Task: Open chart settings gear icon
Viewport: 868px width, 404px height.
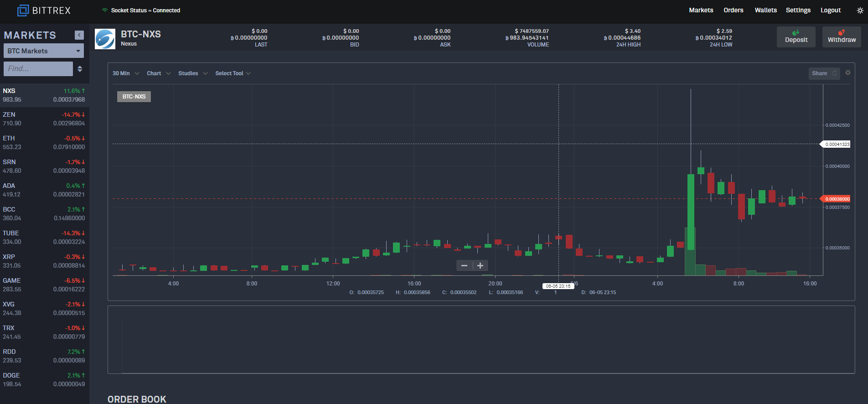Action: [848, 73]
